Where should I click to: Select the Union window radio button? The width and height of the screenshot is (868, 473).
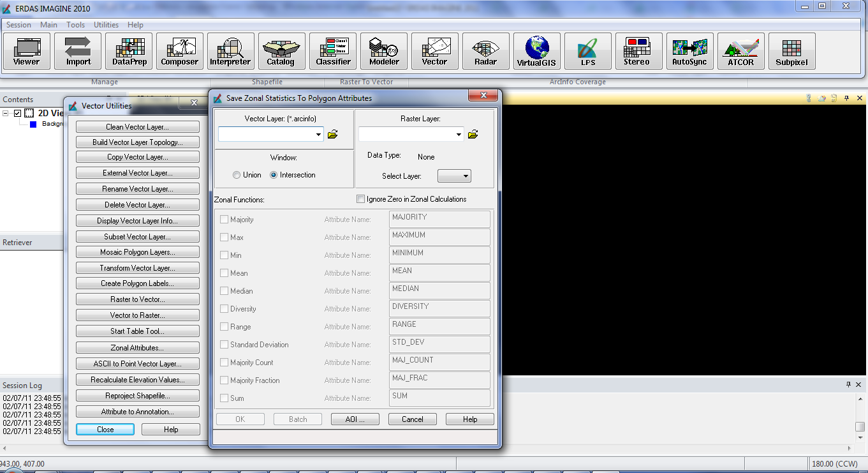coord(237,175)
